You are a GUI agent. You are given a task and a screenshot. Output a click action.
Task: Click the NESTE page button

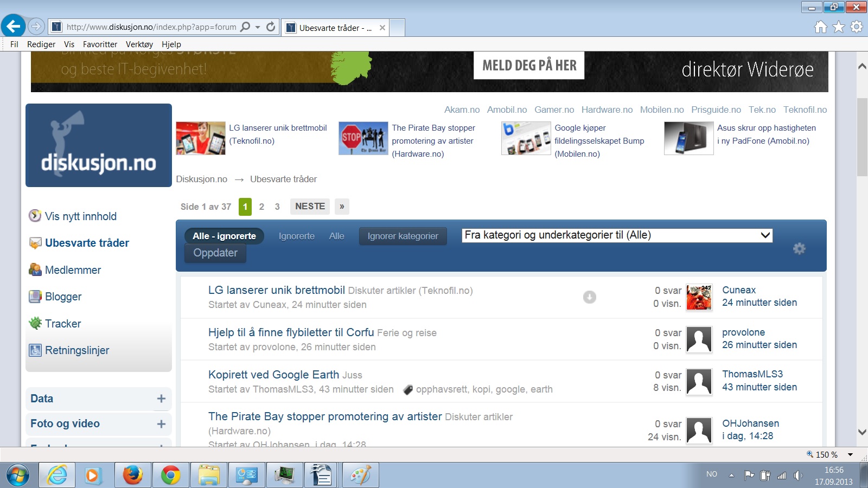[310, 207]
